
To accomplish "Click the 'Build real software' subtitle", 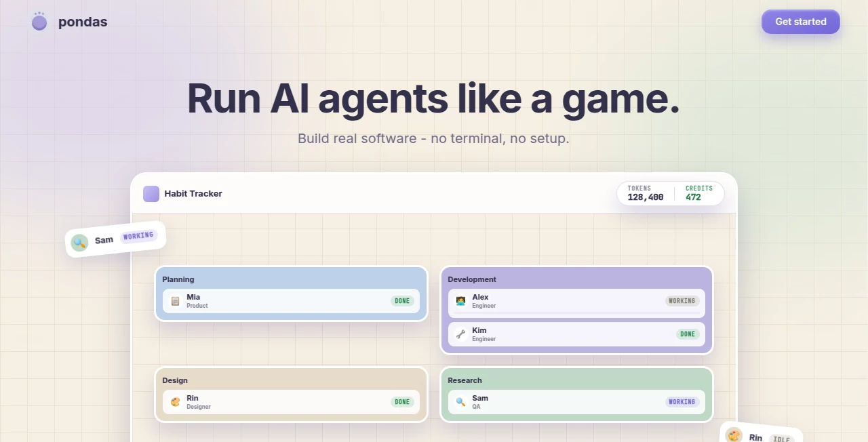I will coord(433,138).
